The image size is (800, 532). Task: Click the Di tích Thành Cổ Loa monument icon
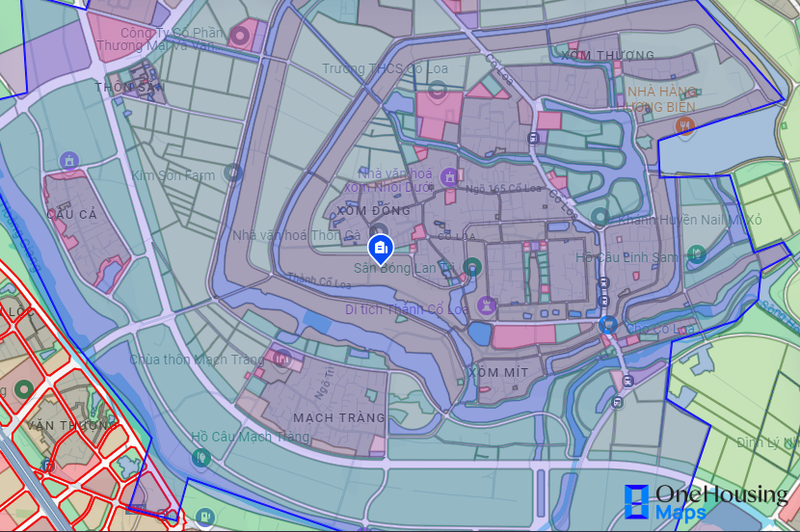click(486, 305)
